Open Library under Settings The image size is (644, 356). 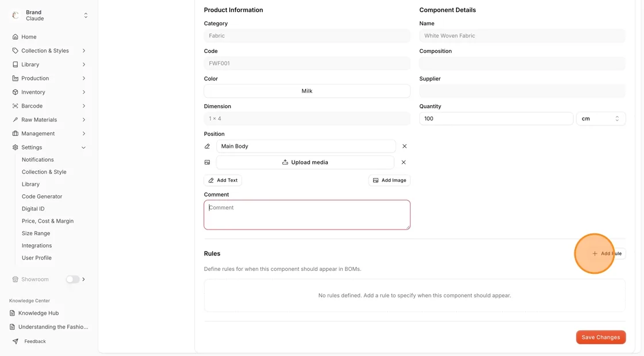coord(30,185)
